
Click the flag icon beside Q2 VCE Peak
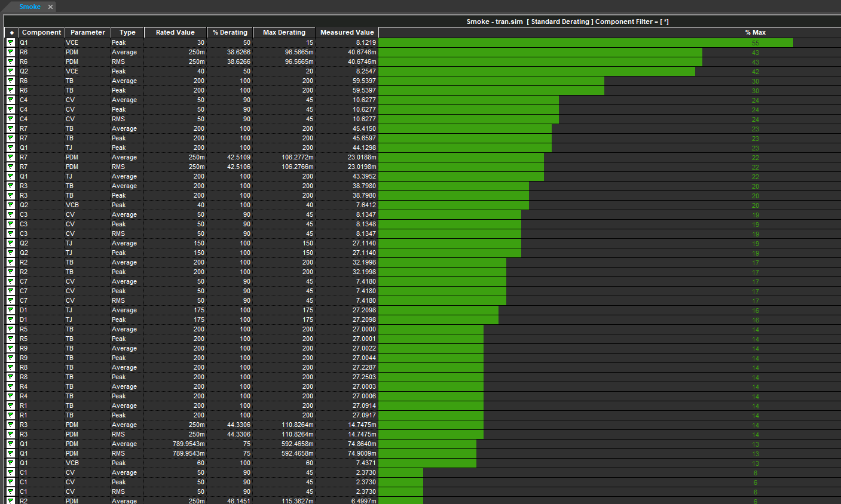[x=11, y=71]
